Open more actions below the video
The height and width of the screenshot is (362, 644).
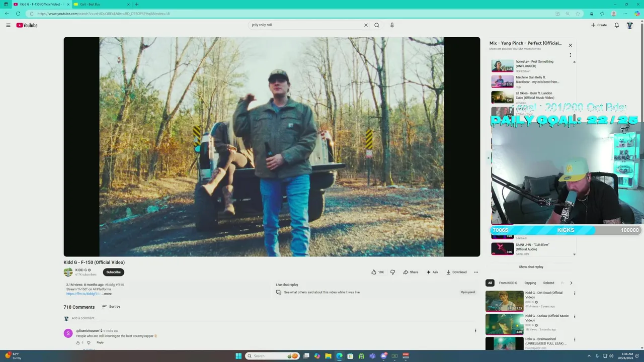click(476, 272)
